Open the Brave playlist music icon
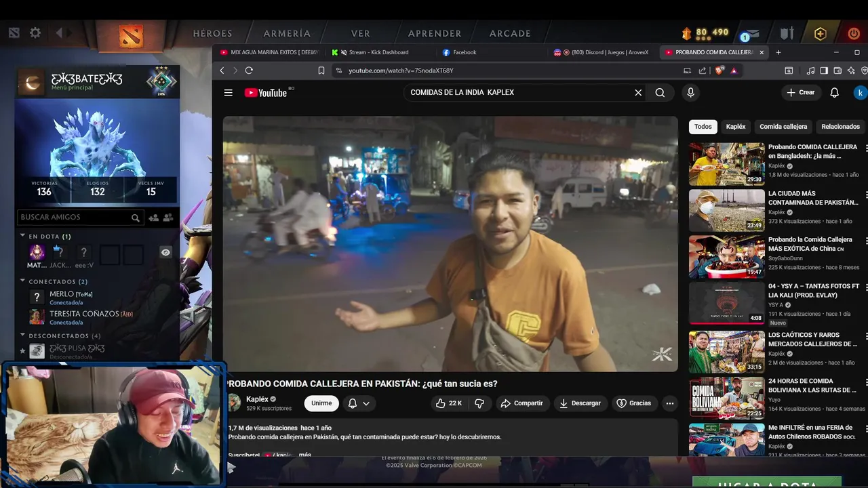The height and width of the screenshot is (488, 868). click(811, 70)
